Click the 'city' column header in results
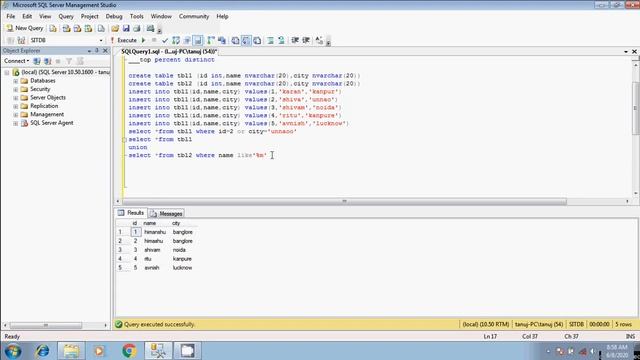Image resolution: width=640 pixels, height=360 pixels. tap(176, 223)
